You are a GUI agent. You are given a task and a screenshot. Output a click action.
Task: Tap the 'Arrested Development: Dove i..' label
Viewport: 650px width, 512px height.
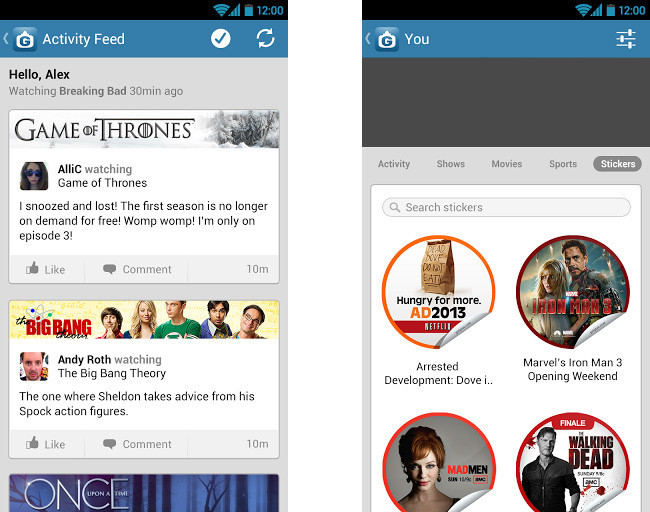tap(438, 373)
